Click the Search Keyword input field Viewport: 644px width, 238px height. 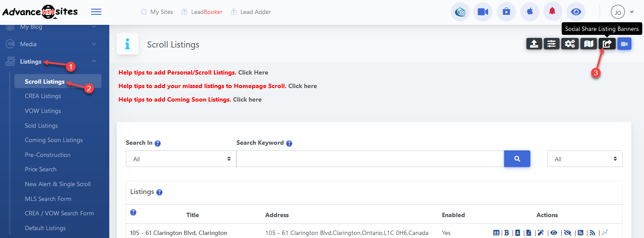pos(370,159)
